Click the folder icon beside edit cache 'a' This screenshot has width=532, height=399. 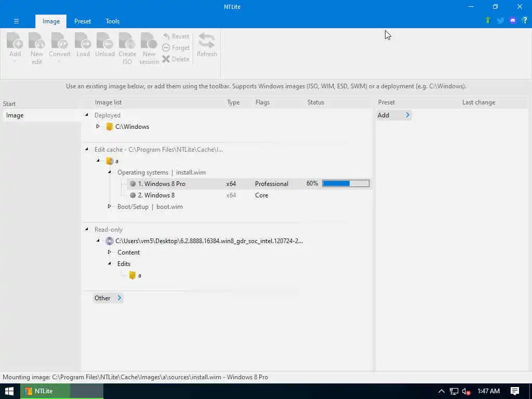(x=109, y=161)
